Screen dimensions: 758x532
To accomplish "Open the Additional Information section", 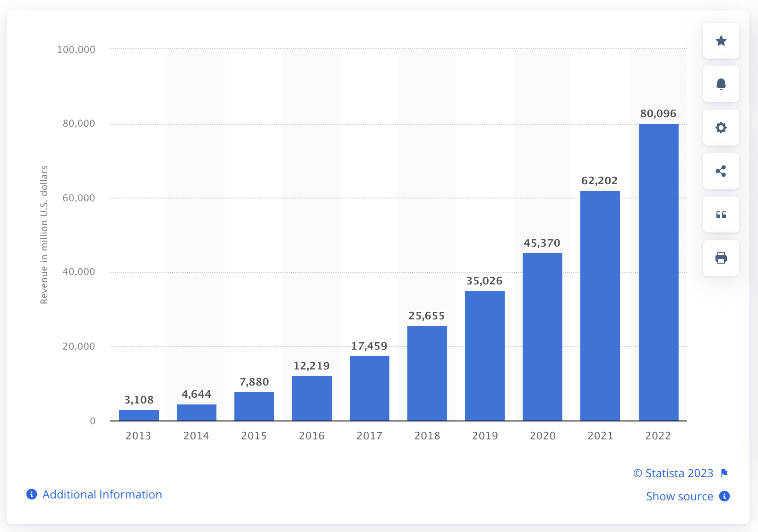I will click(x=102, y=495).
